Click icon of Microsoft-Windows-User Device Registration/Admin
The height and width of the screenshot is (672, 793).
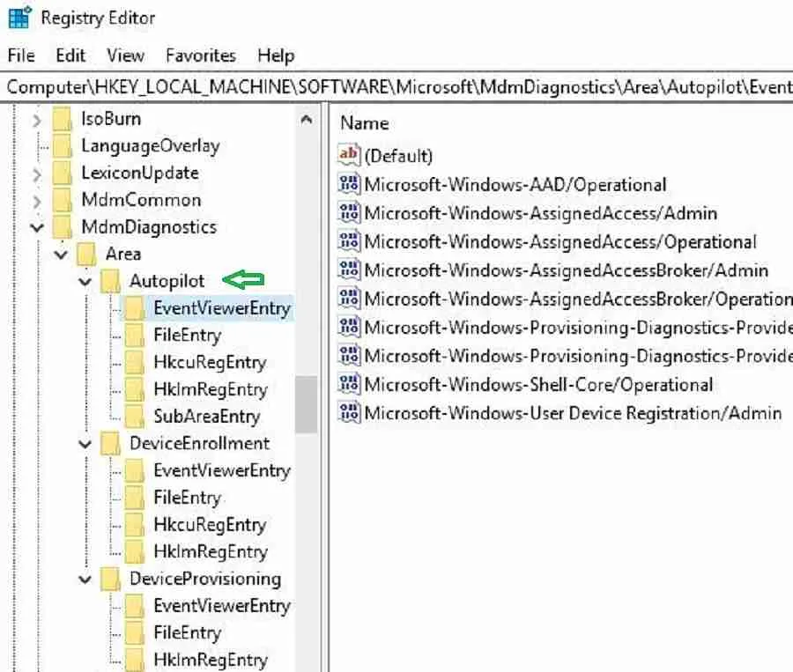[350, 412]
